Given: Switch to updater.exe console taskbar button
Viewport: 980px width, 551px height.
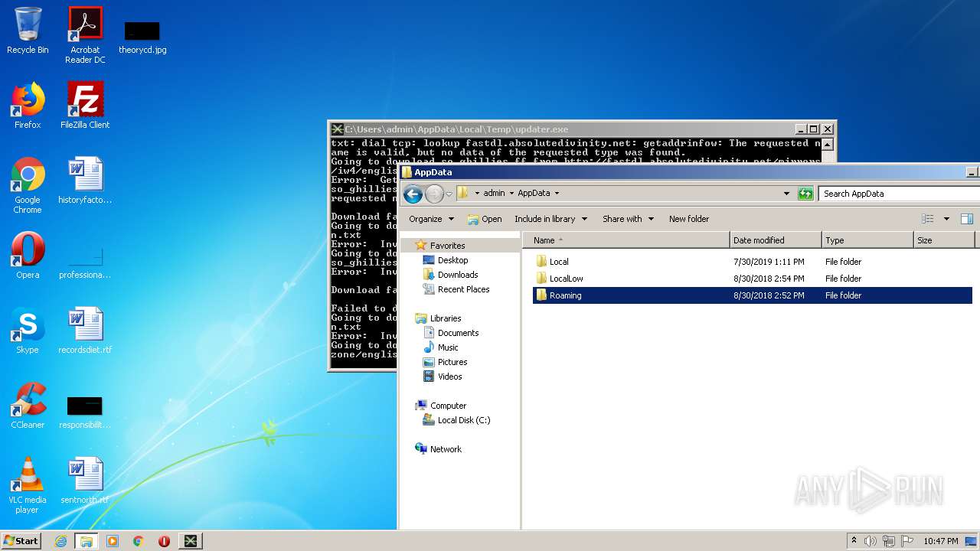Looking at the screenshot, I should (x=191, y=541).
